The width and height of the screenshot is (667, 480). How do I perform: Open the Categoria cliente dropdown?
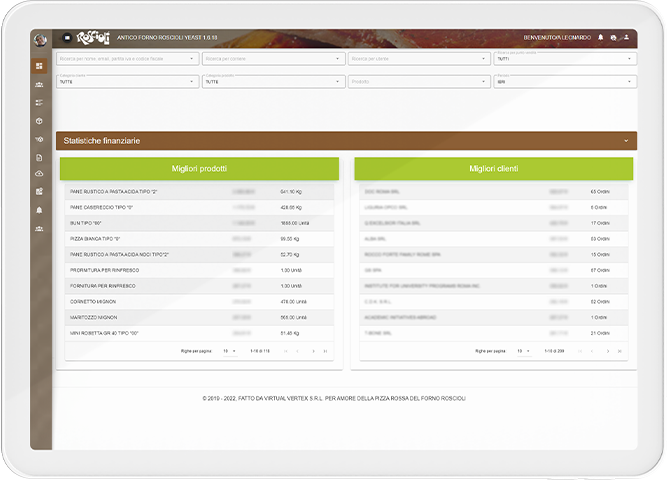point(125,82)
